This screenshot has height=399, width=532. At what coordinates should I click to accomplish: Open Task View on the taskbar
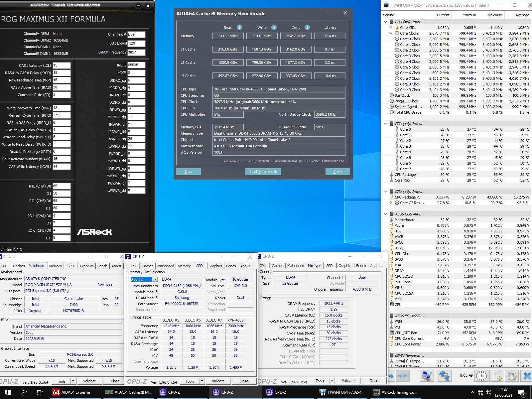click(40, 392)
